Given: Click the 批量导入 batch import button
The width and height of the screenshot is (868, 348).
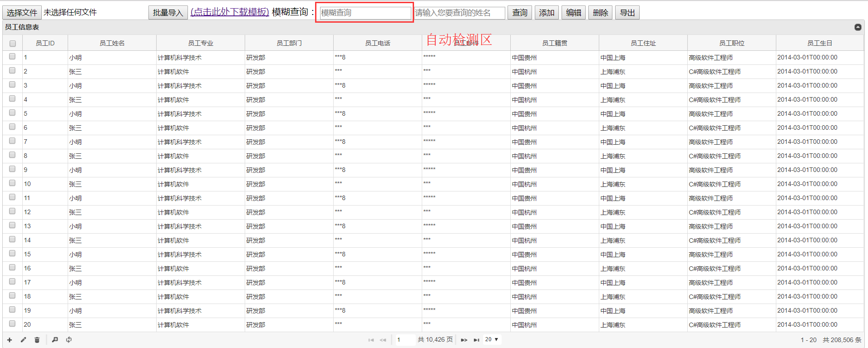Looking at the screenshot, I should [168, 13].
